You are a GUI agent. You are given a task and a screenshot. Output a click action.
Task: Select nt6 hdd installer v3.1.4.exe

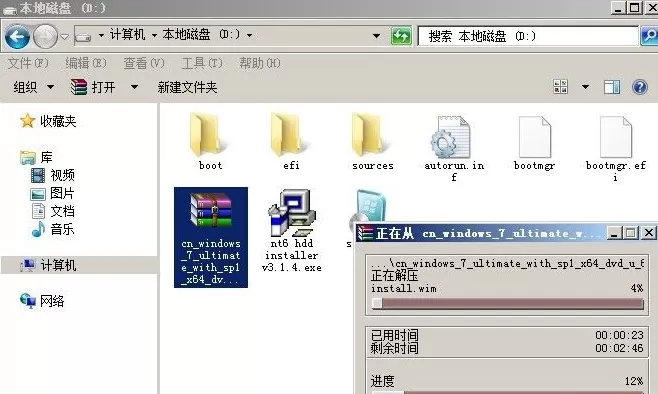[x=292, y=231]
